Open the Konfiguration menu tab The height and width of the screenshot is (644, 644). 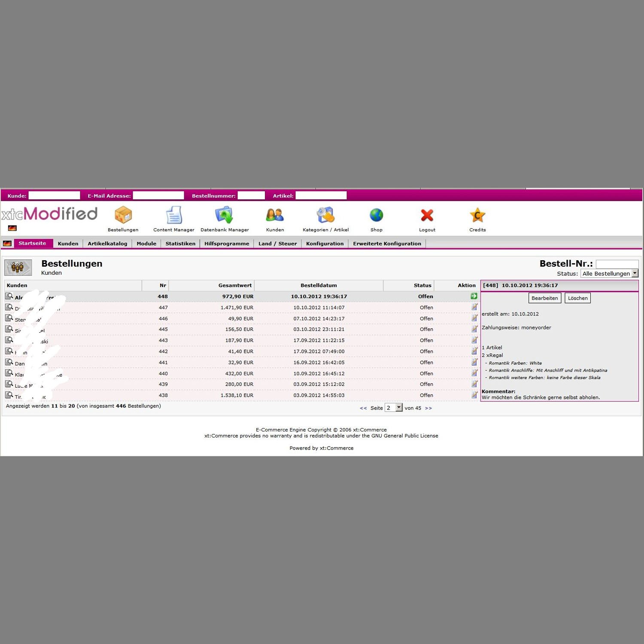click(325, 243)
